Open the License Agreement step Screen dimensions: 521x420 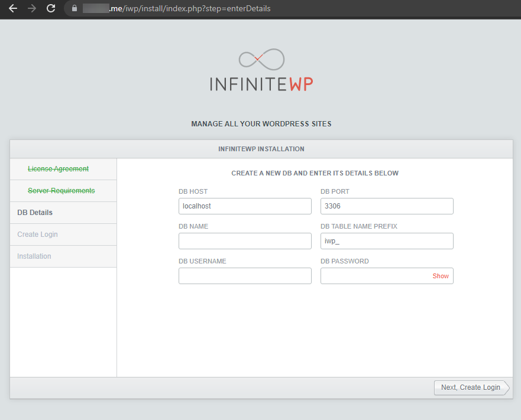pyautogui.click(x=58, y=169)
